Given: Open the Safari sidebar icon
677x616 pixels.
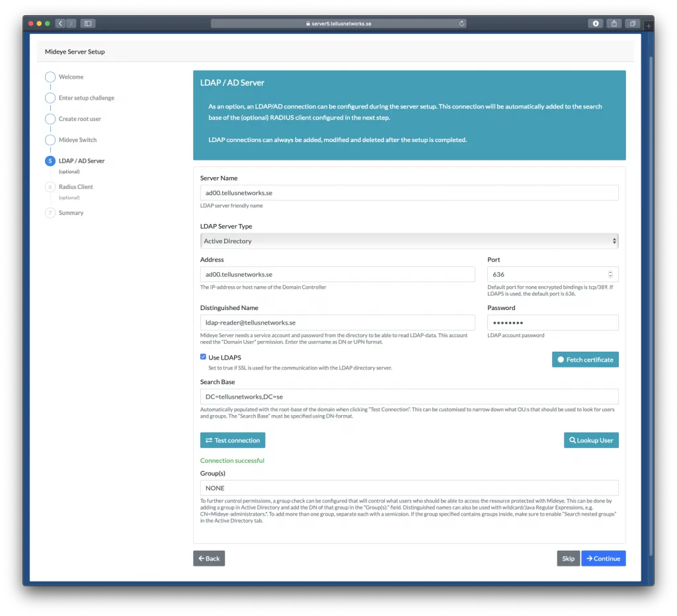Looking at the screenshot, I should pyautogui.click(x=88, y=22).
